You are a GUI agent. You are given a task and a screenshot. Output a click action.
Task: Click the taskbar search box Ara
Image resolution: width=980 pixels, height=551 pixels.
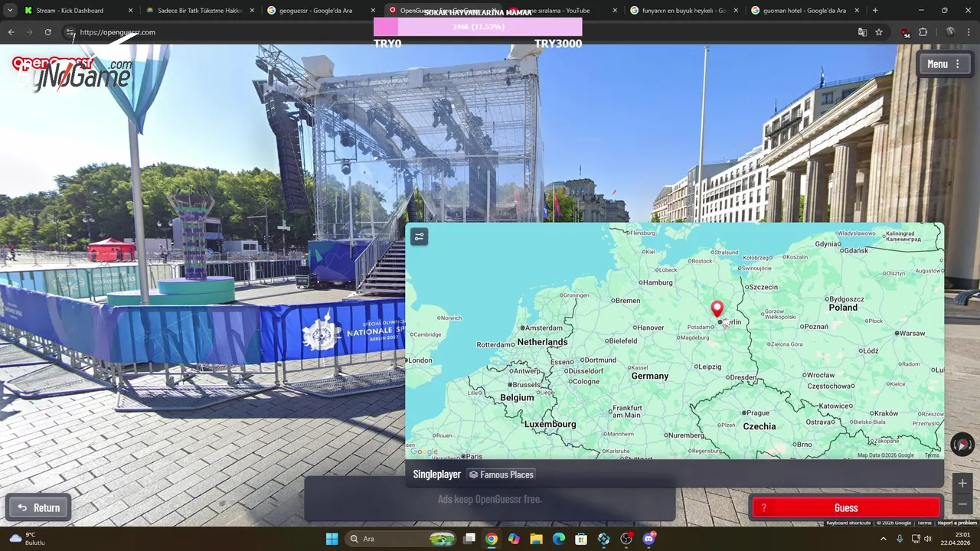pos(401,539)
